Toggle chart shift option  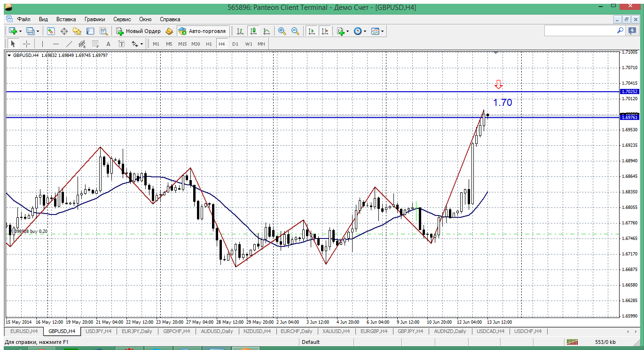324,31
